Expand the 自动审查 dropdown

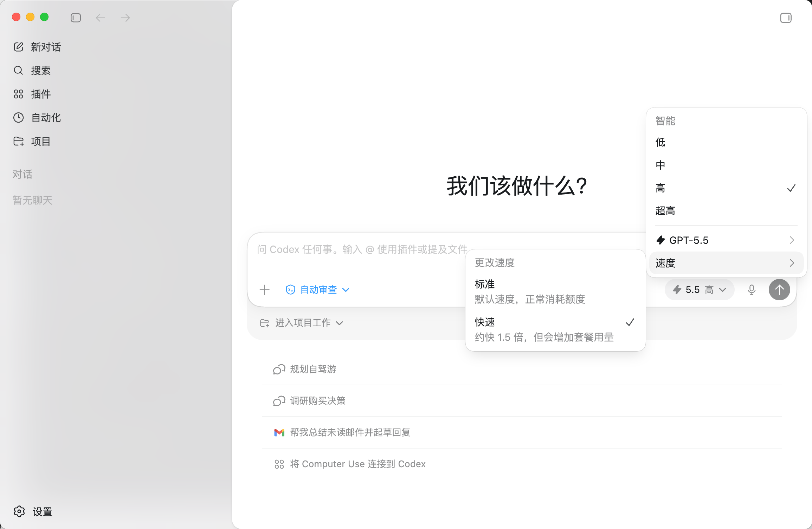tap(318, 290)
